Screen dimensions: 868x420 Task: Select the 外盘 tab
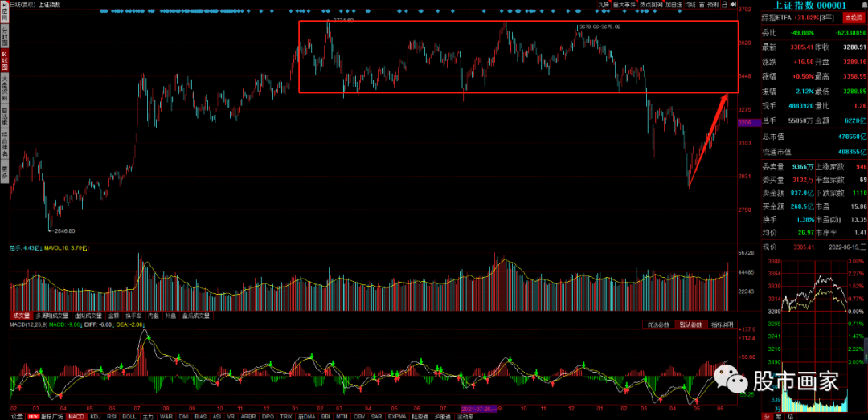point(172,316)
